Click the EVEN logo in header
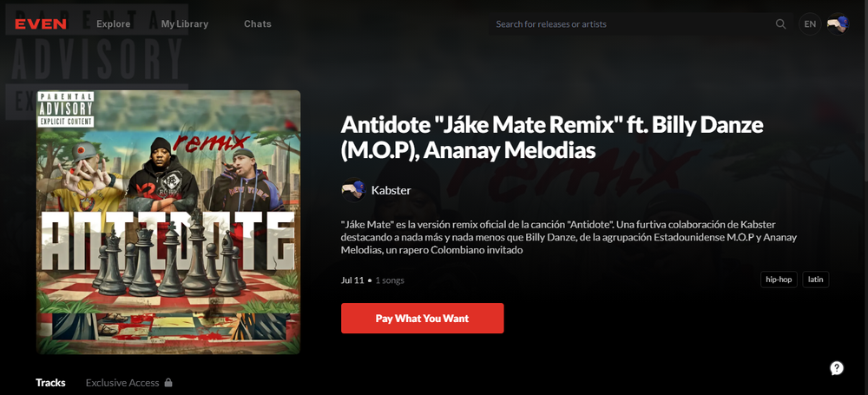 (41, 23)
